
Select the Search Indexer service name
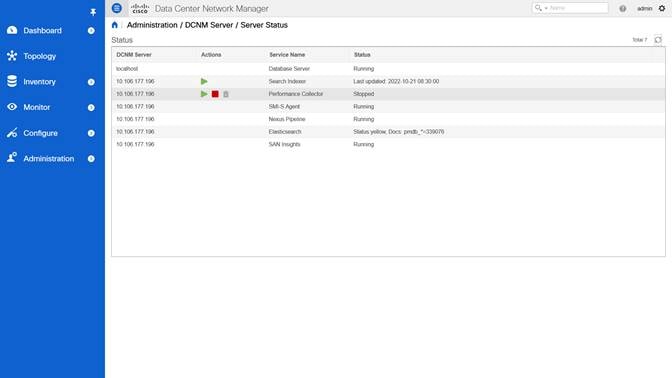tap(287, 81)
